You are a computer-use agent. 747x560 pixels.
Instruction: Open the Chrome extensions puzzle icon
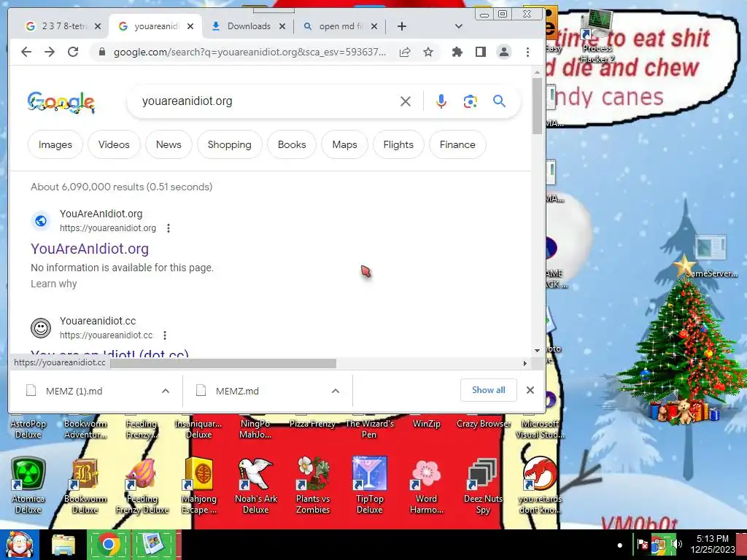457,52
